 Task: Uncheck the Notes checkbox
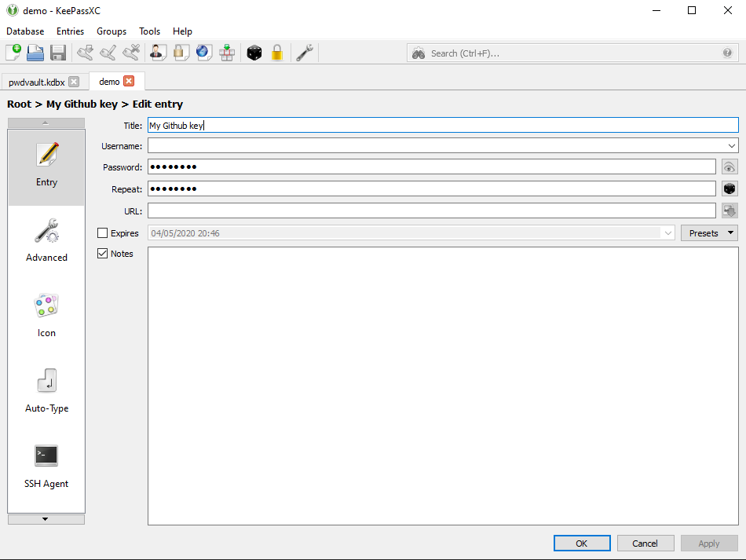102,253
